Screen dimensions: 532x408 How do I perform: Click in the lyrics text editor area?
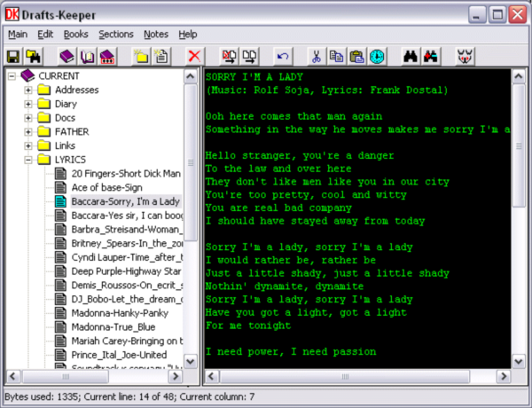coord(355,337)
